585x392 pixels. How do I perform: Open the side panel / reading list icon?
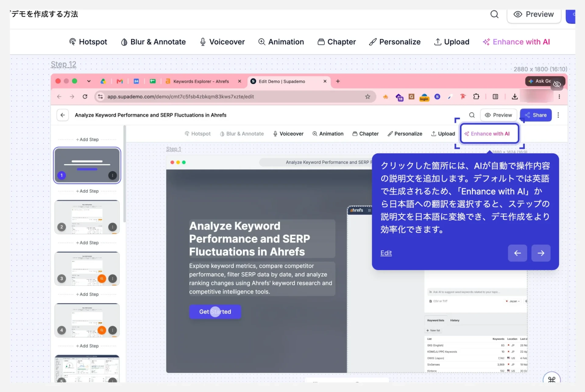[495, 96]
